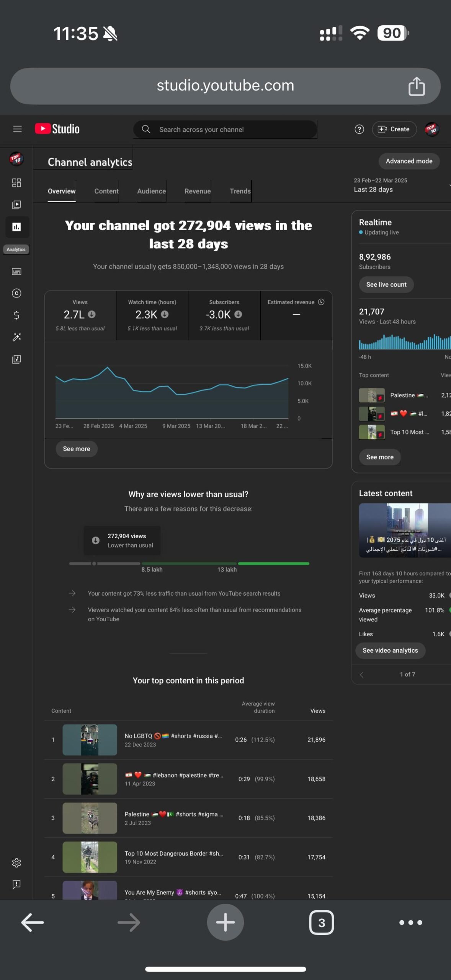Open the Earn dollar sidebar icon
The height and width of the screenshot is (980, 451).
(x=16, y=315)
